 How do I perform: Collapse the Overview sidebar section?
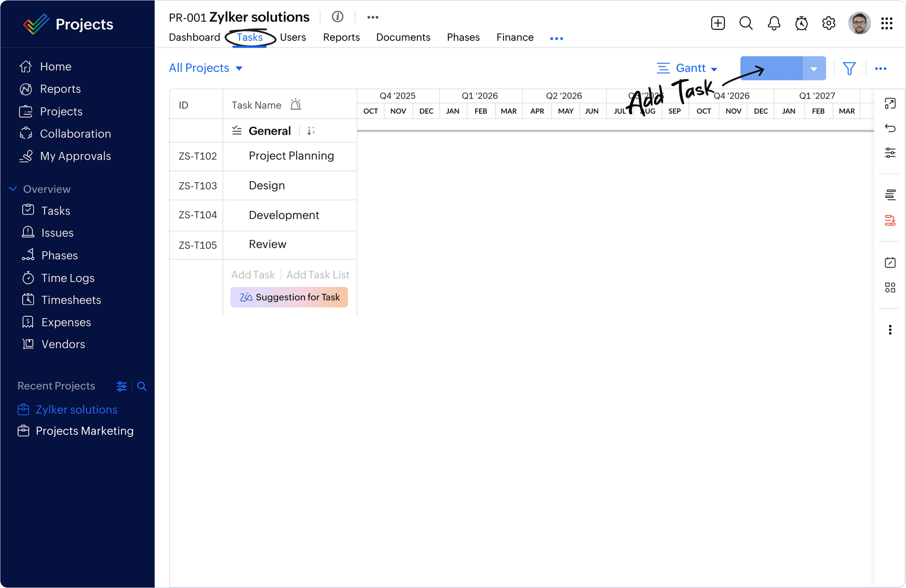13,189
